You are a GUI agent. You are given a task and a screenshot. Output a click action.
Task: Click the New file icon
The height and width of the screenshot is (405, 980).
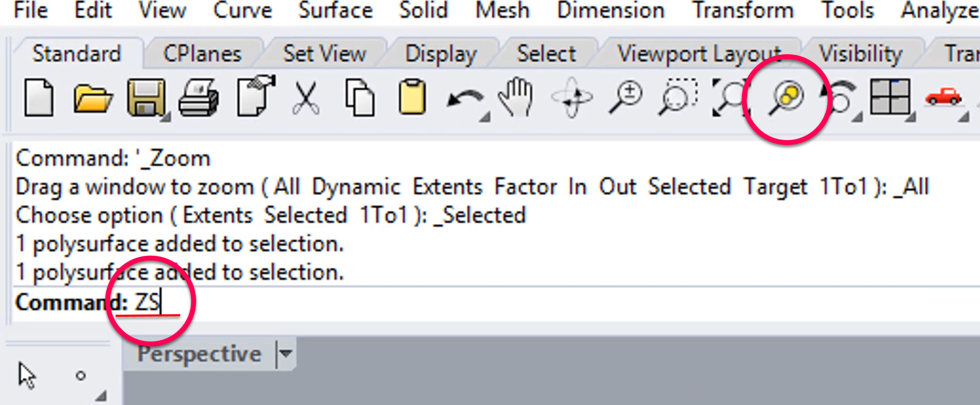[x=39, y=97]
